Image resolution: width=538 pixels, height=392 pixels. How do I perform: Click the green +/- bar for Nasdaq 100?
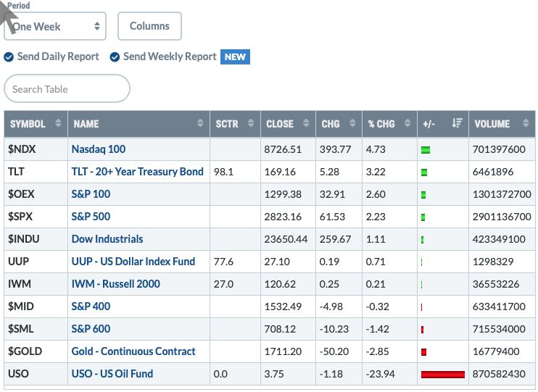(426, 150)
